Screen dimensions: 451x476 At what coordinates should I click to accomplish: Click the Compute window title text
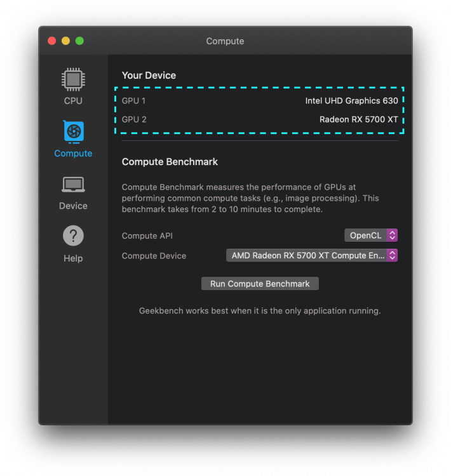(x=226, y=41)
